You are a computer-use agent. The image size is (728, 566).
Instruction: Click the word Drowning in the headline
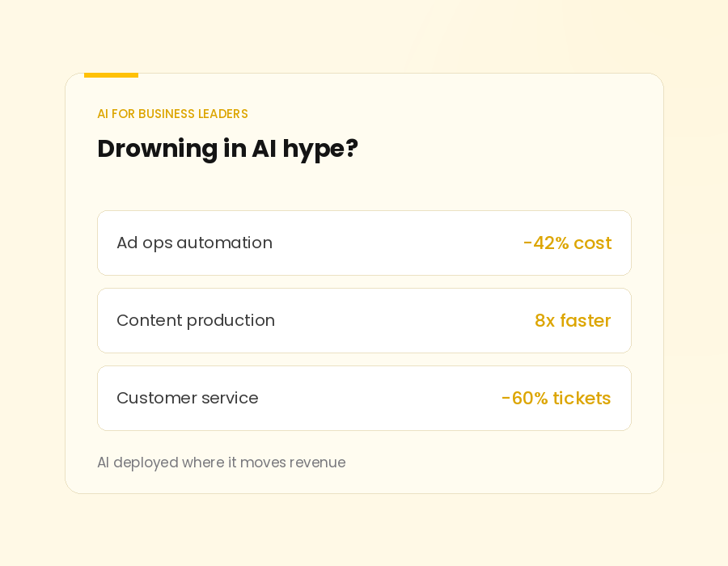(158, 150)
